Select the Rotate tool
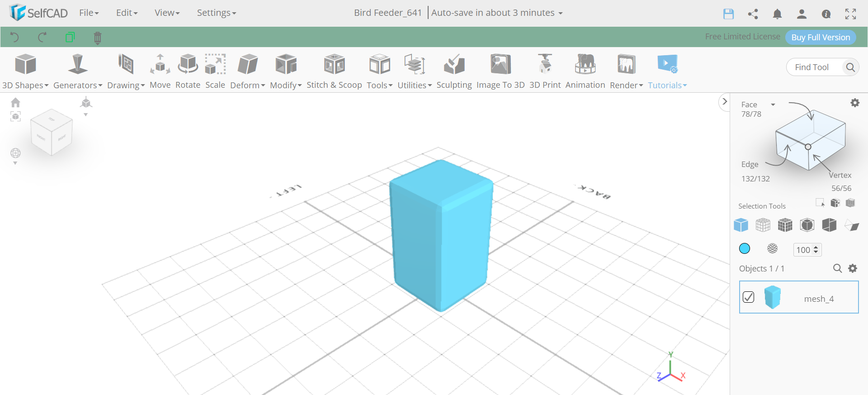The width and height of the screenshot is (868, 395). (x=188, y=71)
